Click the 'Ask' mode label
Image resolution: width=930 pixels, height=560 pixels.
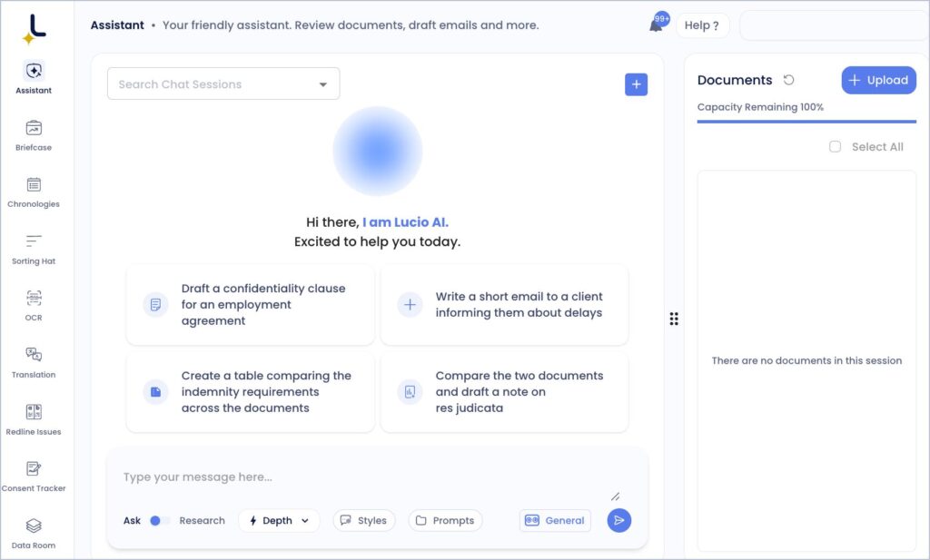[132, 520]
